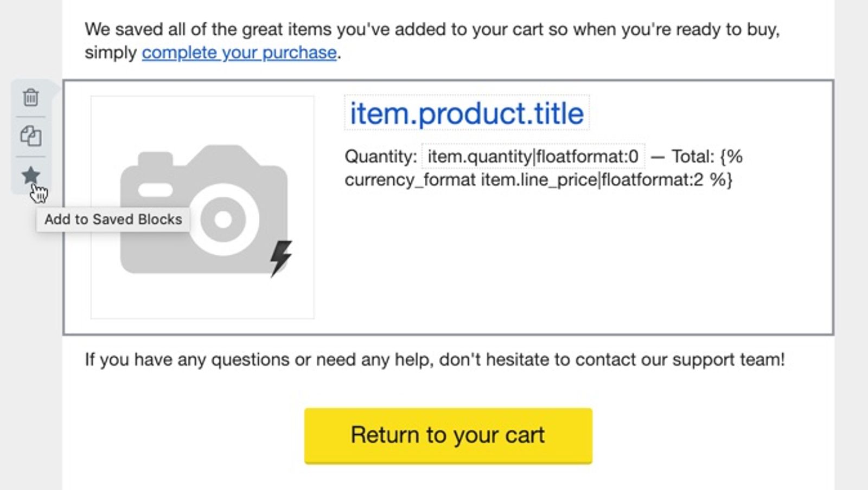
Task: Click the item.quantity|floatformat:0 variable
Action: (x=533, y=157)
